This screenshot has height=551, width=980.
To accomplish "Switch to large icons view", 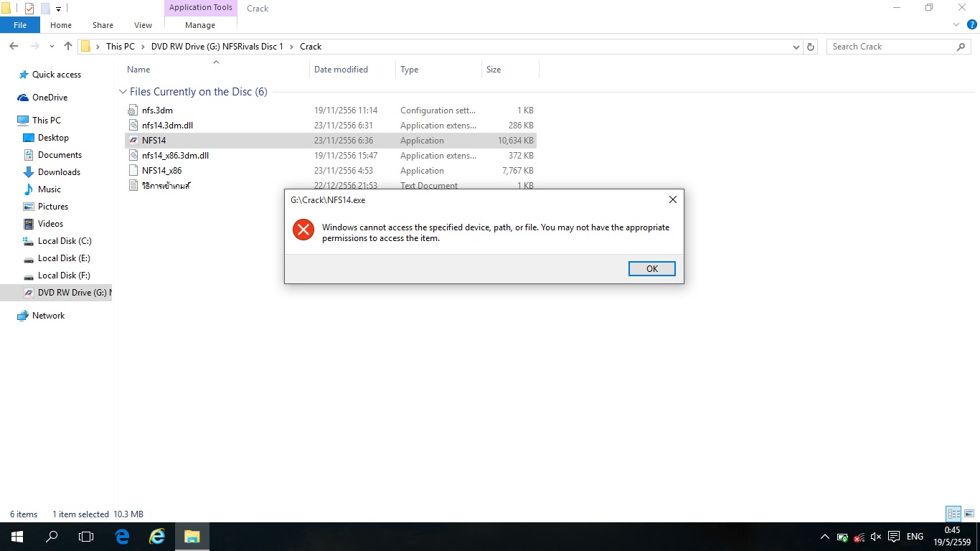I will (969, 514).
